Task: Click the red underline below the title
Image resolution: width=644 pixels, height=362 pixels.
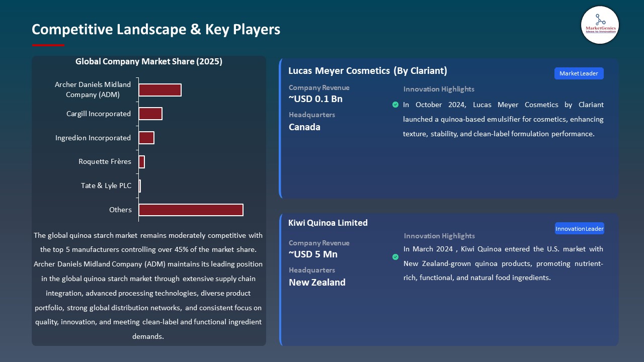Action: coord(48,45)
